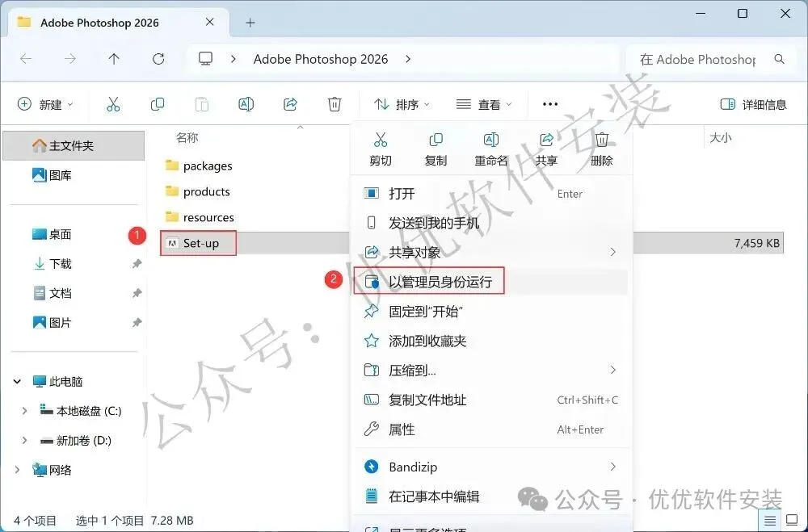Switch to large thumbnails view in the status bar
Viewport: 808px width, 532px height.
[x=792, y=520]
